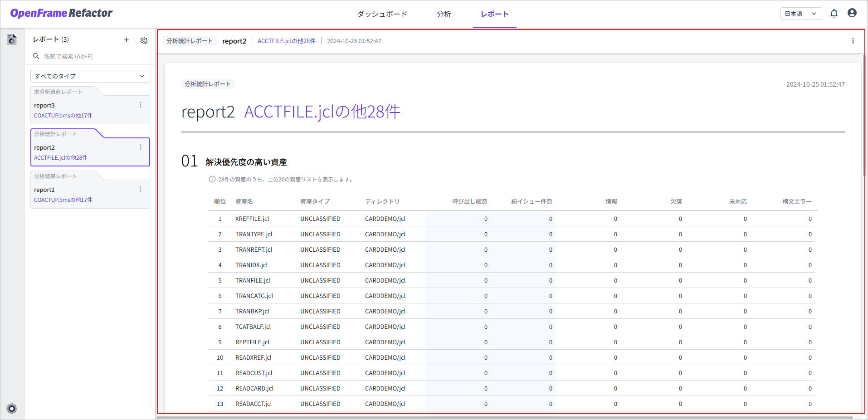Screen dimensions: 868x420
Task: Click the search magnifier icon
Action: click(x=36, y=56)
